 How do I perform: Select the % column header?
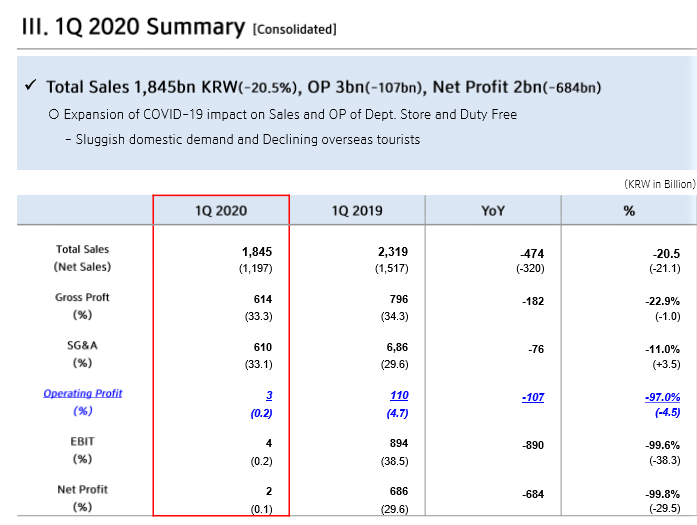pos(629,211)
